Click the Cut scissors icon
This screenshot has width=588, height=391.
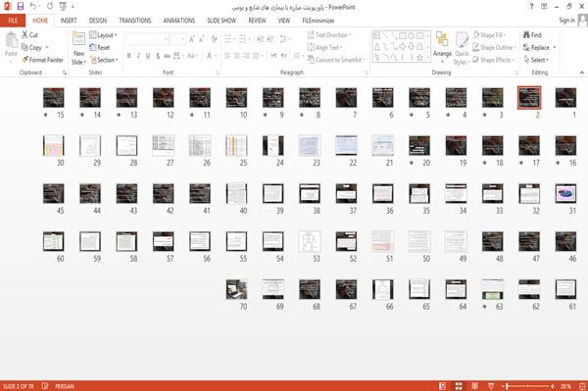coord(25,35)
